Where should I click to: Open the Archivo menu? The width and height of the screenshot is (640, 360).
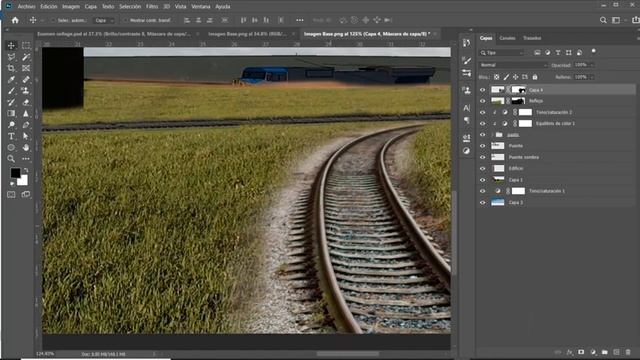(x=26, y=7)
